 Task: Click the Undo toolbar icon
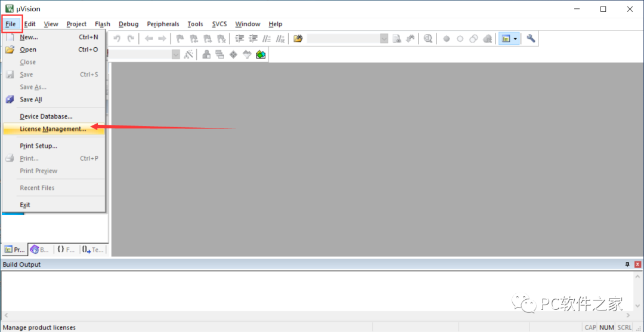coord(117,39)
